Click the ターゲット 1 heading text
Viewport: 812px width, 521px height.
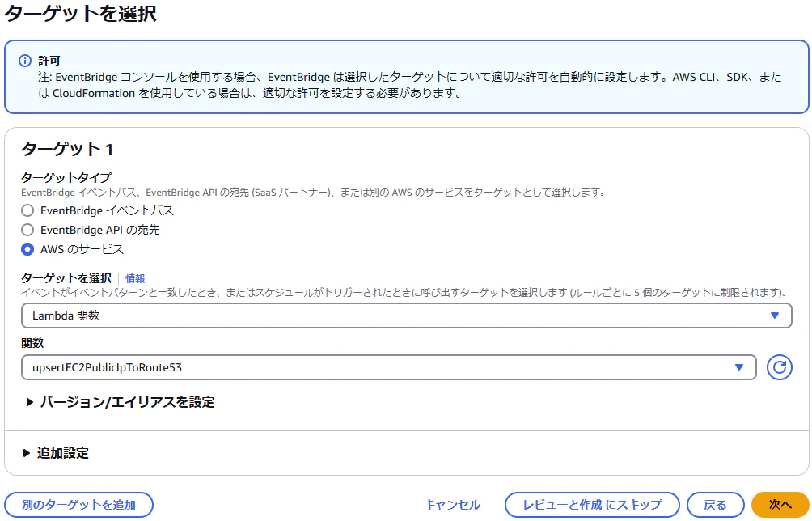(x=67, y=149)
